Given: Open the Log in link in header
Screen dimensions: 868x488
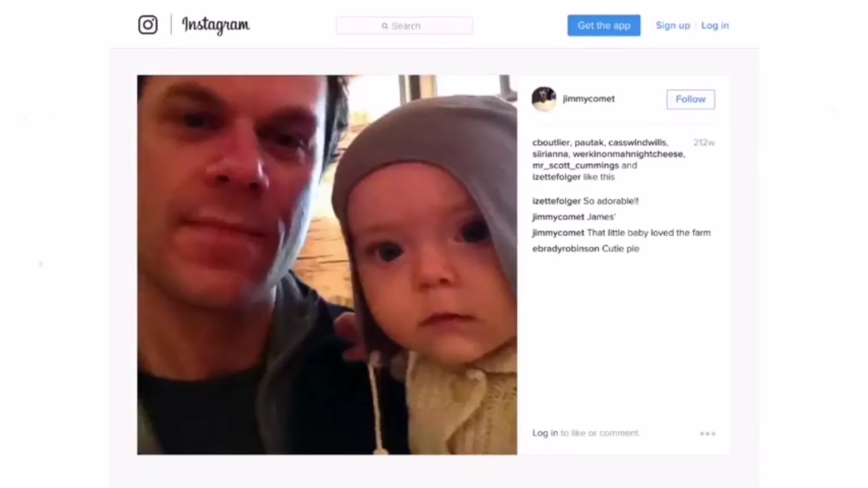Looking at the screenshot, I should pyautogui.click(x=715, y=25).
